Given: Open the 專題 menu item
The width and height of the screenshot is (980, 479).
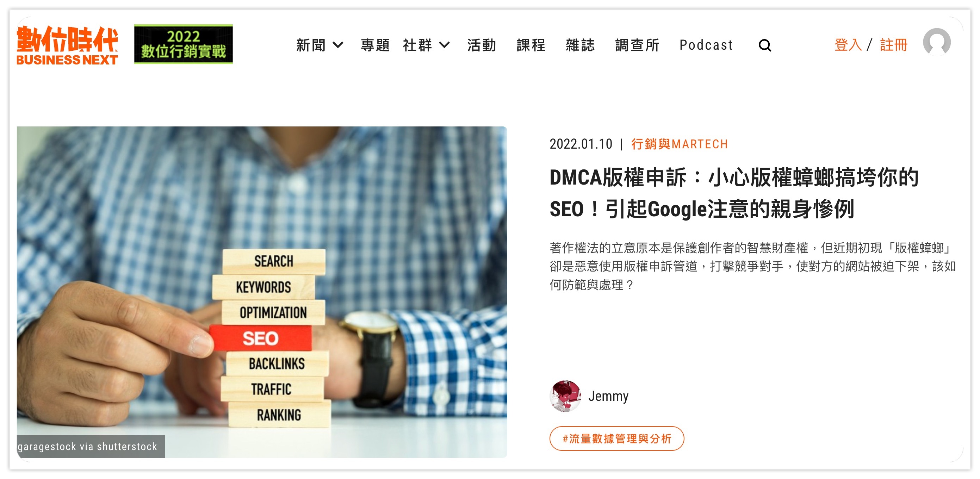Looking at the screenshot, I should (375, 45).
